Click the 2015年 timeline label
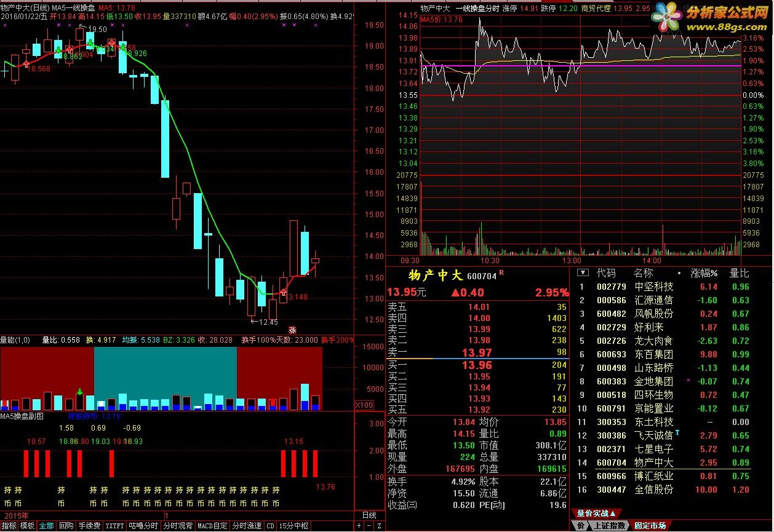Screen dimensions: 774x532 tap(16, 515)
